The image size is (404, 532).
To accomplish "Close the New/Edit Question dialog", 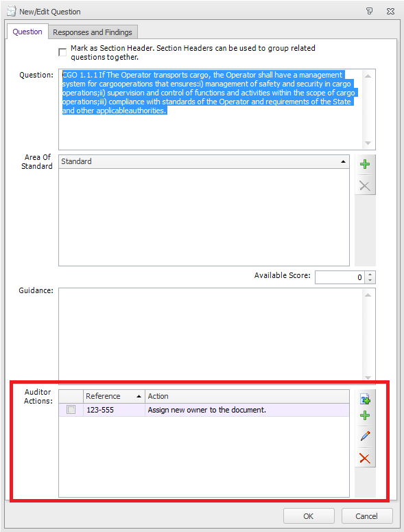I will (x=390, y=11).
